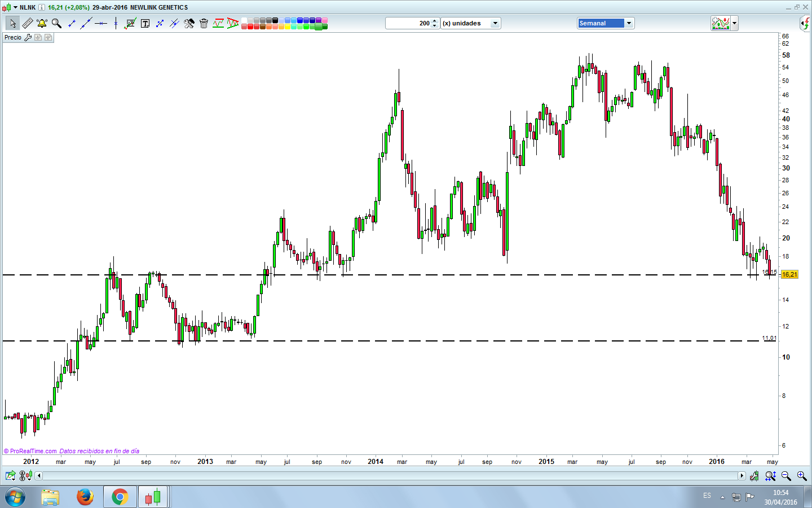This screenshot has width=812, height=508.
Task: Select the magnifying glass zoom tool
Action: coord(56,23)
